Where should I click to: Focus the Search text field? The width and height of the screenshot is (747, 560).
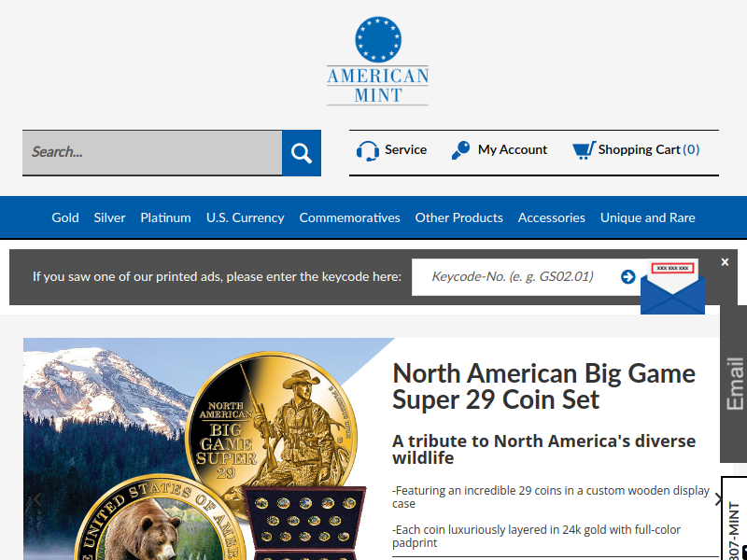pyautogui.click(x=152, y=152)
